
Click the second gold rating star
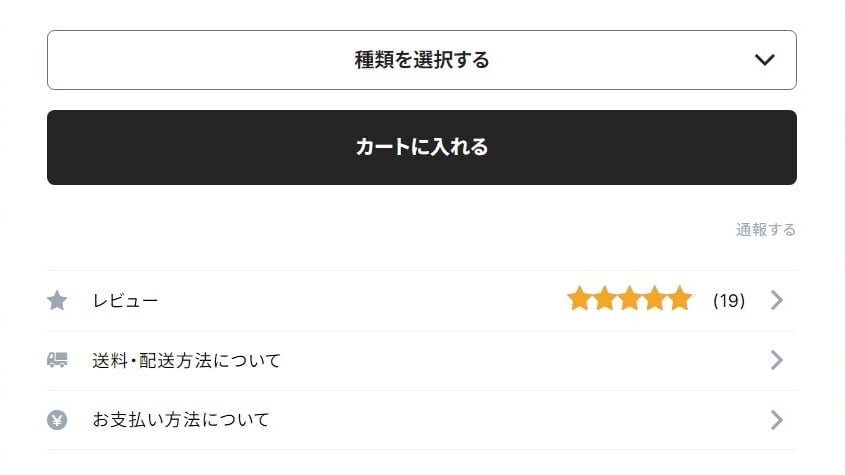[x=604, y=299]
